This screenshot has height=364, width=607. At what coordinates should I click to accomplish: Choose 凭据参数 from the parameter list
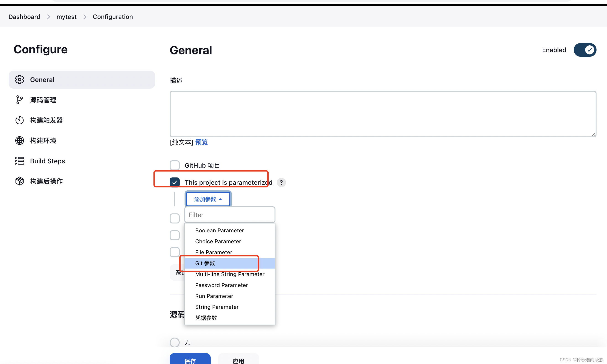pos(230,318)
